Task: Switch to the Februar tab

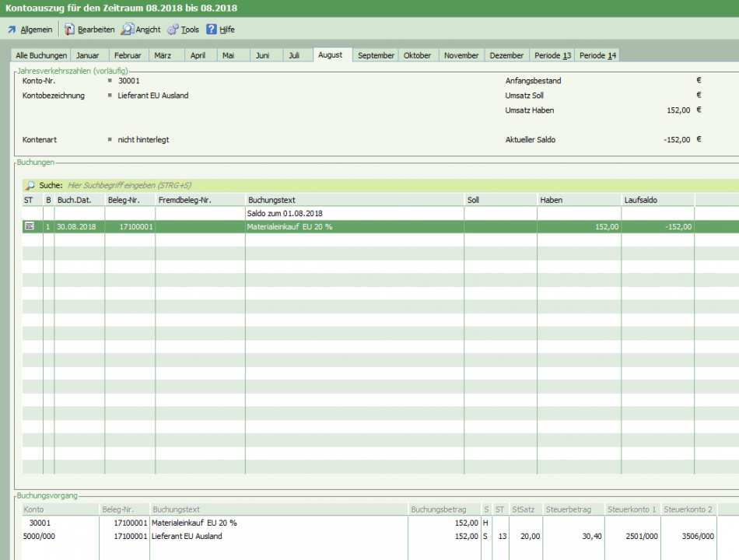Action: pyautogui.click(x=128, y=55)
